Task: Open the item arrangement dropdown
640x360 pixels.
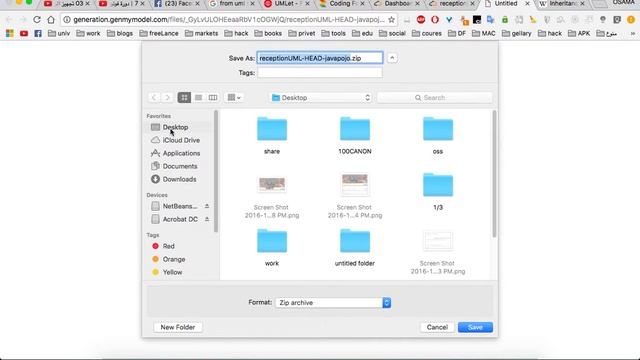Action: [234, 98]
